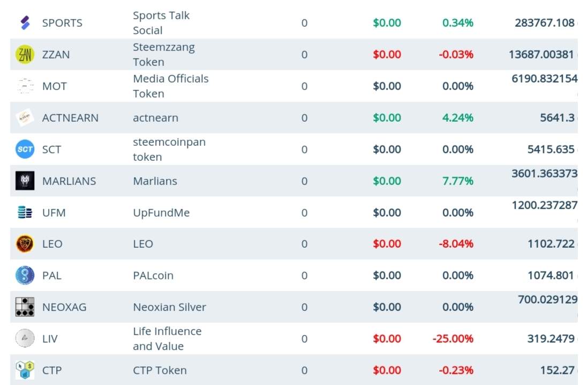Click the LIV token logo icon
This screenshot has width=588, height=385.
click(25, 339)
